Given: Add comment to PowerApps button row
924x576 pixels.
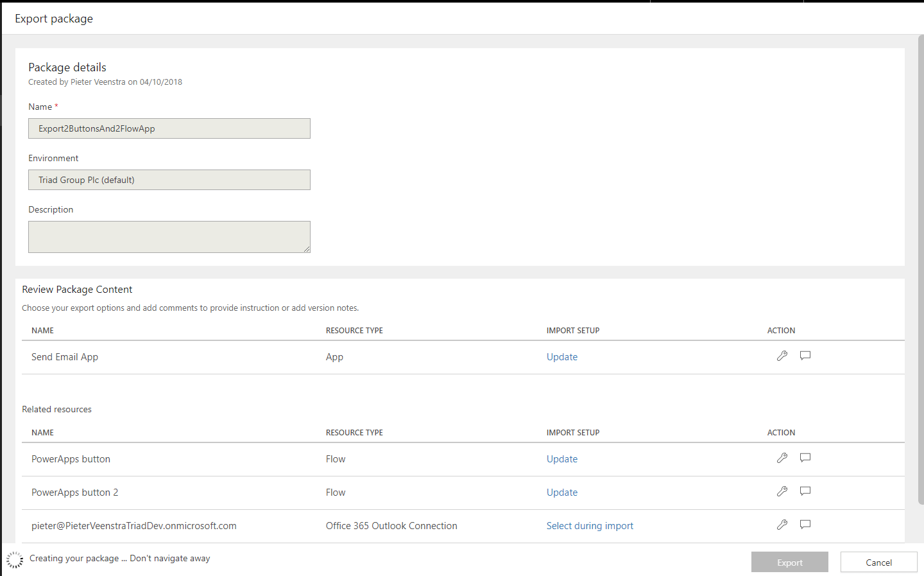Looking at the screenshot, I should pyautogui.click(x=805, y=458).
